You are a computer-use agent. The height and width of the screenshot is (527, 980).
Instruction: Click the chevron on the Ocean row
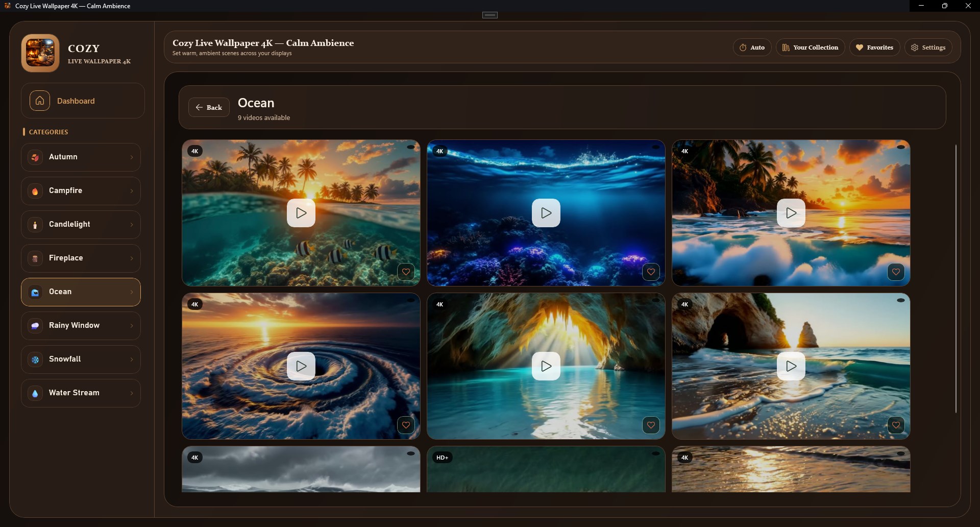coord(132,292)
